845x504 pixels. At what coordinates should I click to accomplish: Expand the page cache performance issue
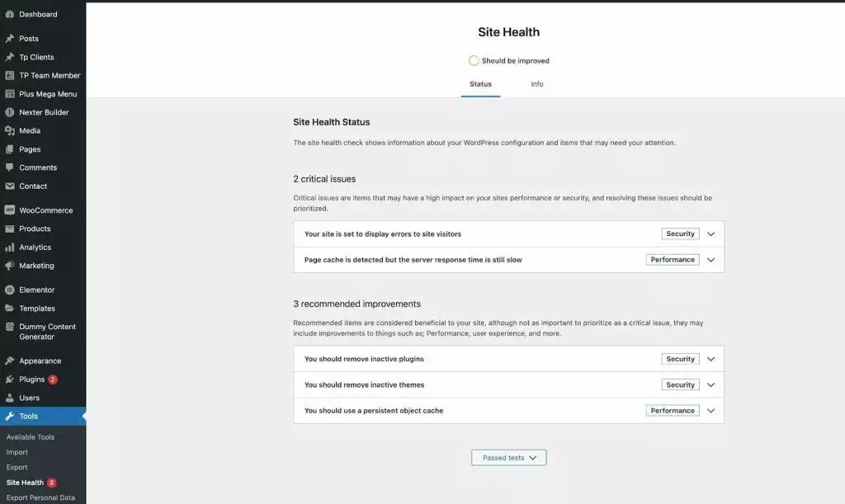(710, 259)
